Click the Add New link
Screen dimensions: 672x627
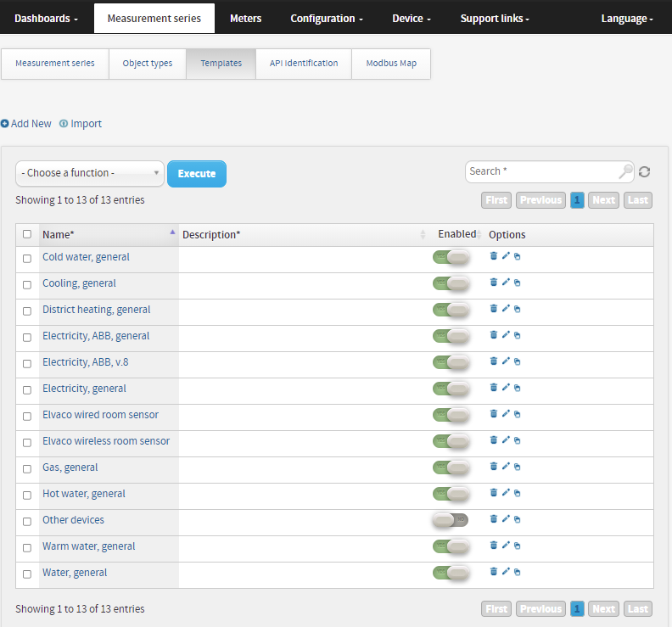coord(26,123)
